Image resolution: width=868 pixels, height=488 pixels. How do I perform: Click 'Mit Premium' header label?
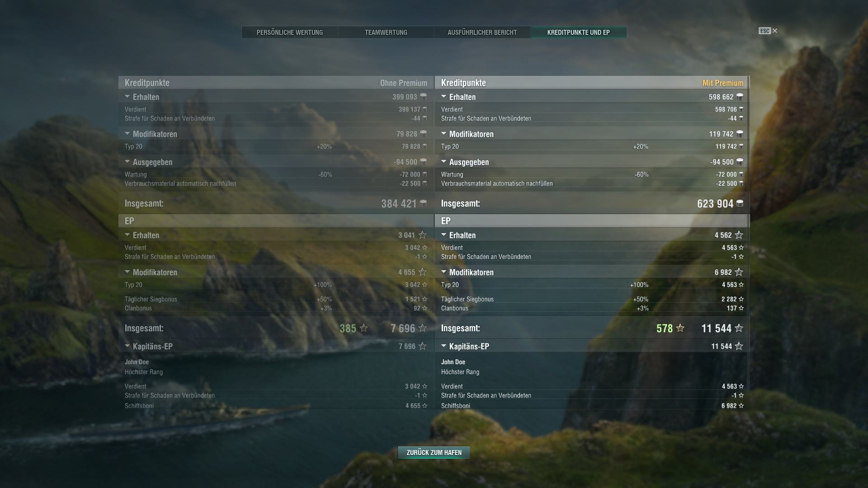click(x=723, y=83)
